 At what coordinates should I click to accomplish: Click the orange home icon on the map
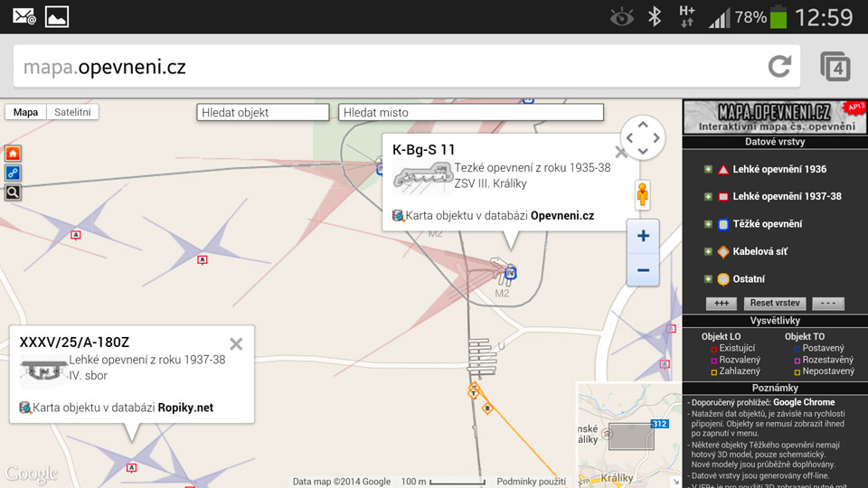point(13,154)
